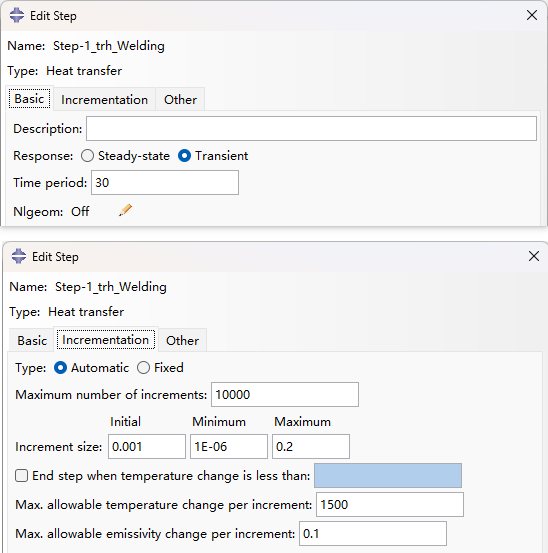548x553 pixels.
Task: Switch to the Basic tab in the lower dialog
Action: (32, 340)
